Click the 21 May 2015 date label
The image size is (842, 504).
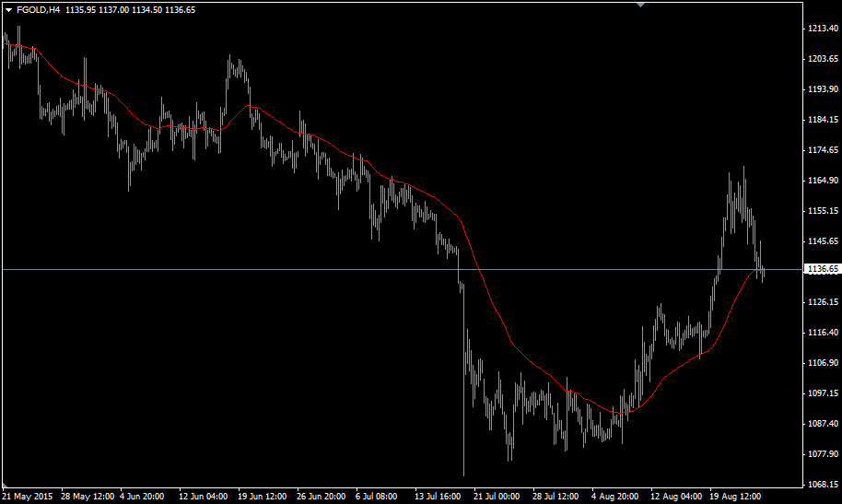(x=28, y=497)
